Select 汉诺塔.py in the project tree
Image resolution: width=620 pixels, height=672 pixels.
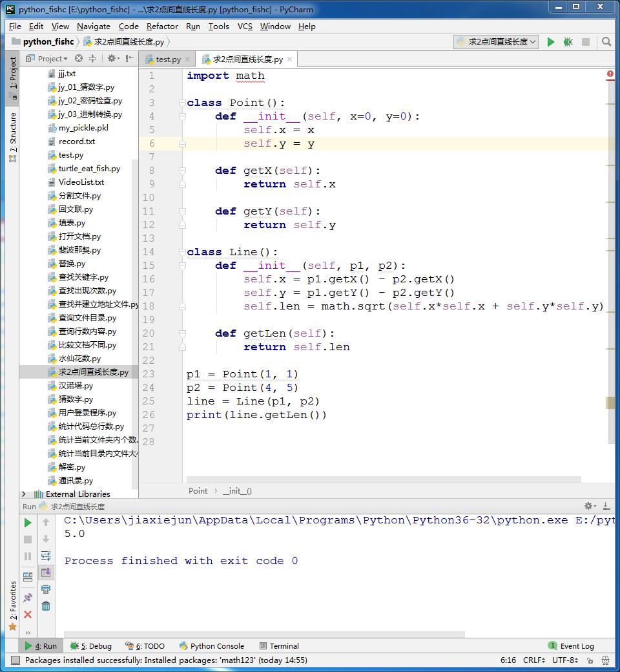click(x=76, y=386)
